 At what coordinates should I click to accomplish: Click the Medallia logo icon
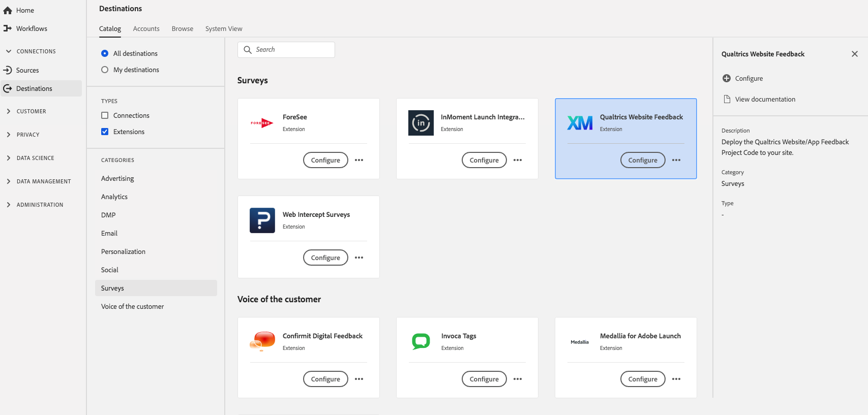point(580,342)
